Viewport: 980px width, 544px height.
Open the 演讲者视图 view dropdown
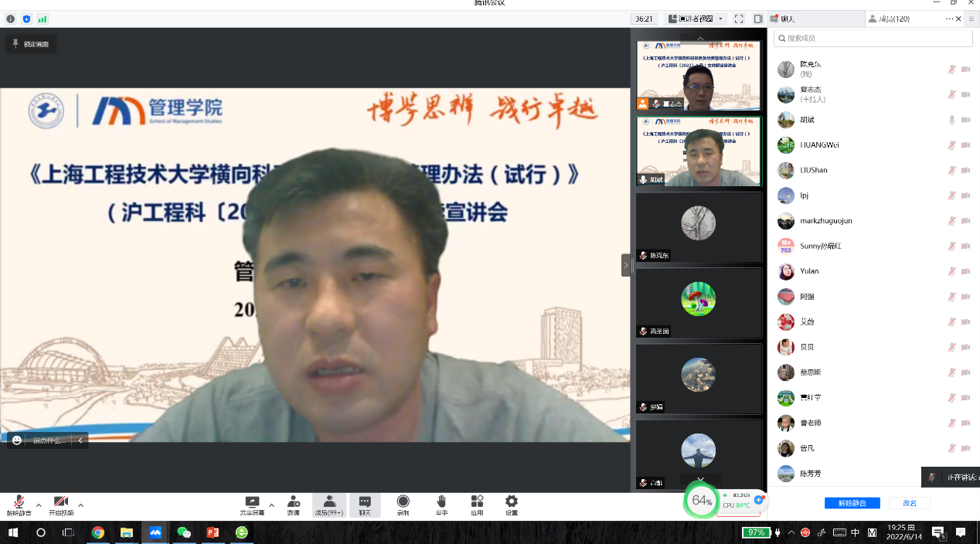[x=696, y=19]
